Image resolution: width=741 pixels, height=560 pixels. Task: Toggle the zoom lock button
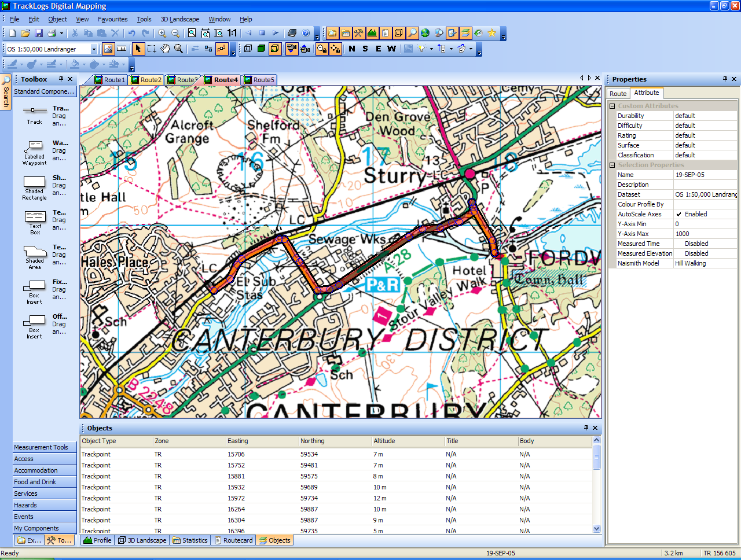point(322,49)
